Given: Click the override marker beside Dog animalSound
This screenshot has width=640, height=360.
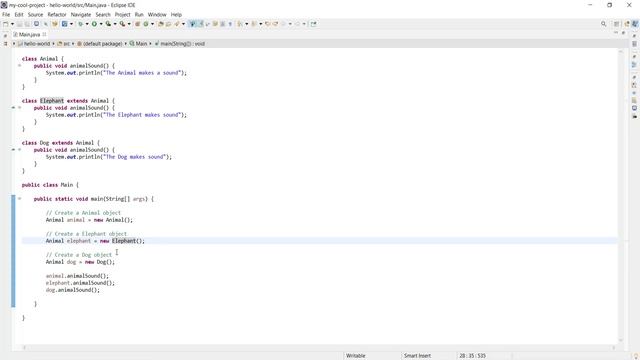Looking at the screenshot, I should pyautogui.click(x=13, y=150).
